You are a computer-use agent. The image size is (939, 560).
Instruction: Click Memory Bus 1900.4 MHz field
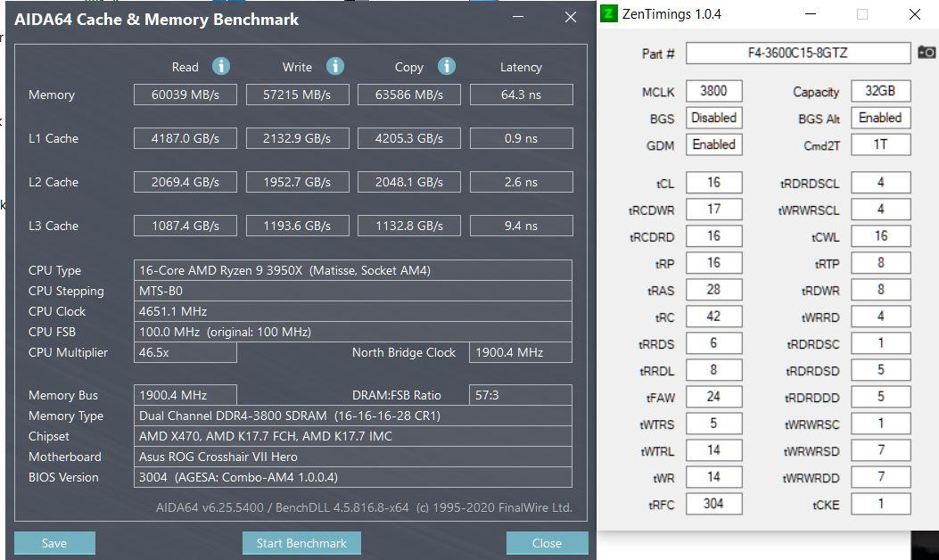point(185,395)
